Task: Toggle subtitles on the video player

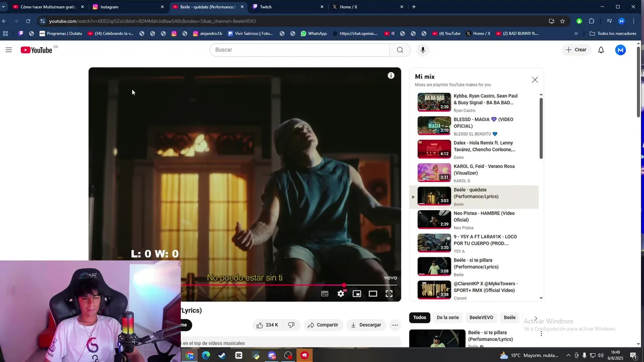Action: coord(325,294)
